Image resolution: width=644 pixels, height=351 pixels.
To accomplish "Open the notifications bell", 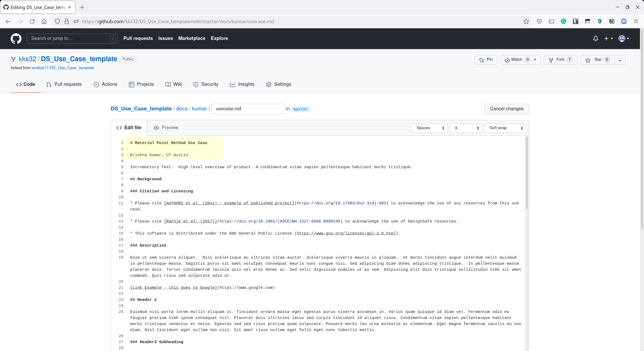I will [x=595, y=38].
